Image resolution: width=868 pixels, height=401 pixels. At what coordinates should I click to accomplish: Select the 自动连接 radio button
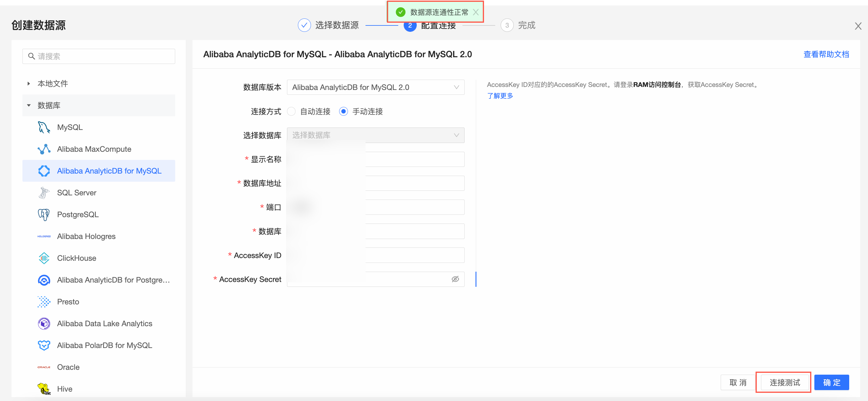tap(292, 111)
